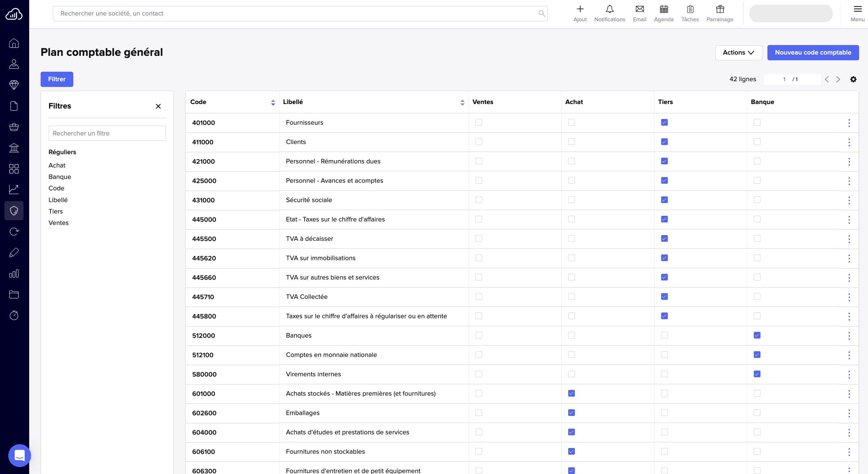
Task: Click the Rechercher un filtre field
Action: 107,133
